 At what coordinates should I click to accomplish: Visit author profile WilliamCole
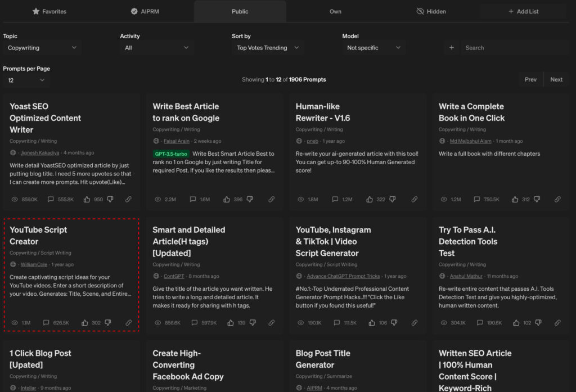pos(34,264)
